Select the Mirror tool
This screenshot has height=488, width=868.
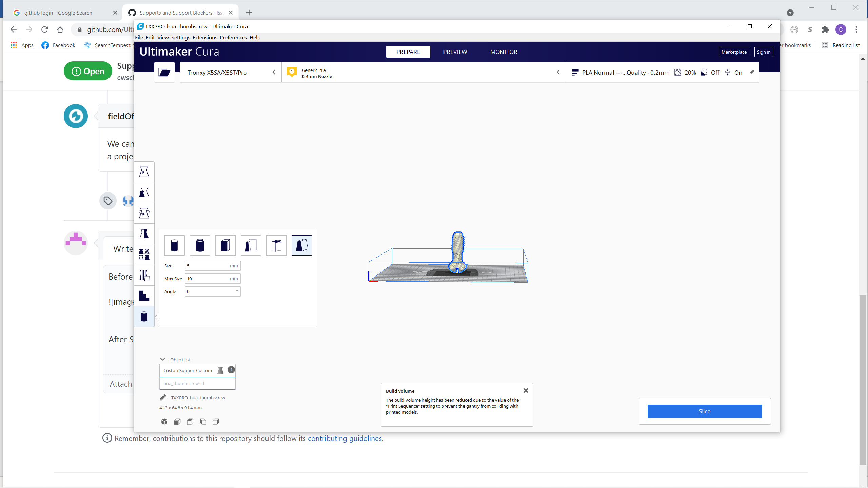pyautogui.click(x=144, y=234)
